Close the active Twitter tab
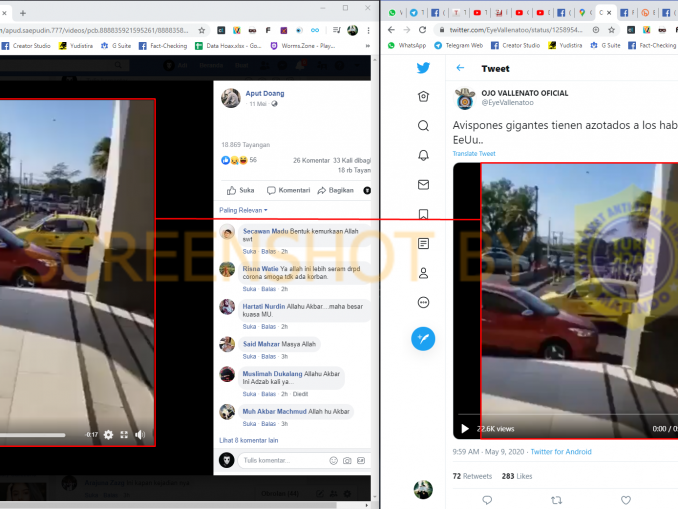This screenshot has height=509, width=678. [609, 13]
